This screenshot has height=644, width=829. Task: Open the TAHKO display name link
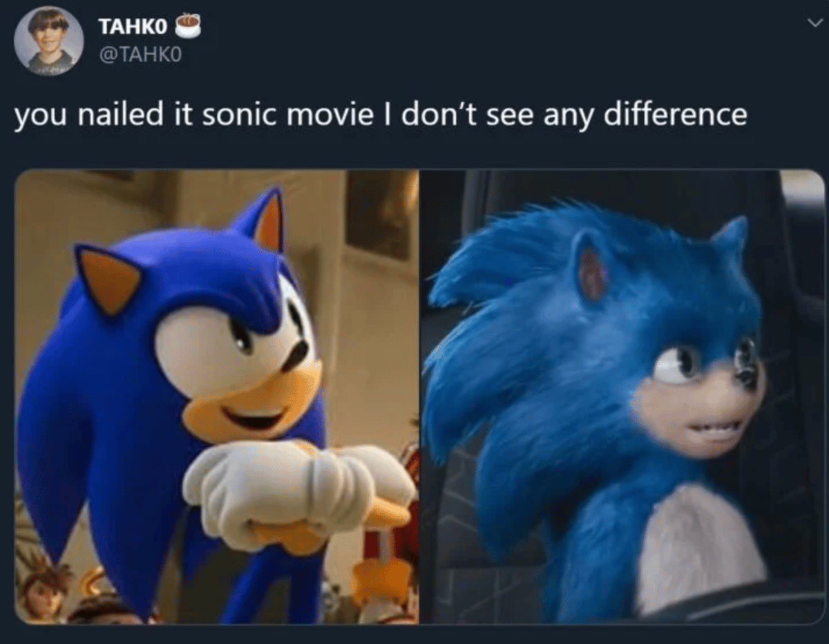[133, 26]
